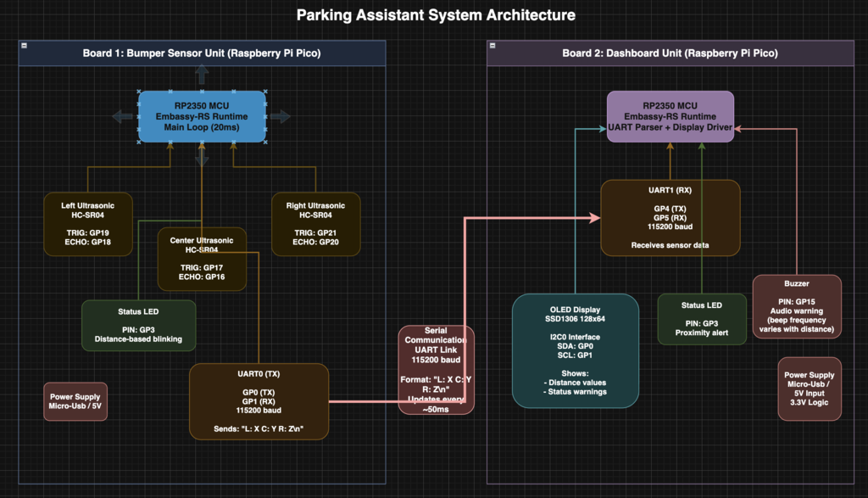The image size is (868, 498).
Task: Click the Status LED distance-based blinking box
Action: point(138,325)
